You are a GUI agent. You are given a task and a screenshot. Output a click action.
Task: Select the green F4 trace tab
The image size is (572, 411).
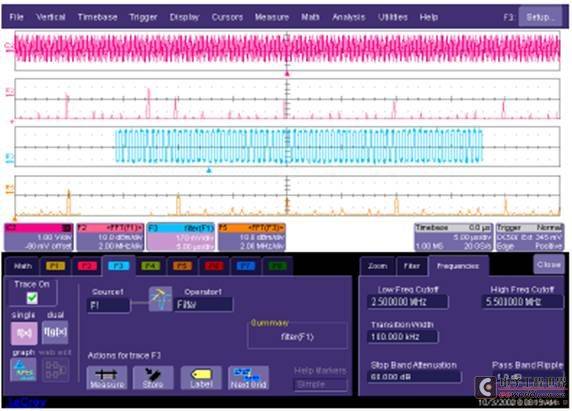(x=150, y=266)
